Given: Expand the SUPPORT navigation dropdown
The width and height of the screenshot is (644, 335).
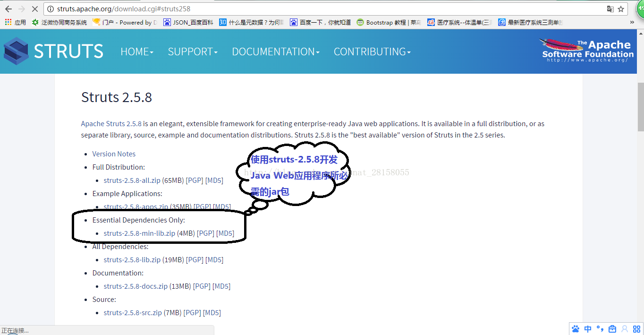Looking at the screenshot, I should (x=193, y=52).
